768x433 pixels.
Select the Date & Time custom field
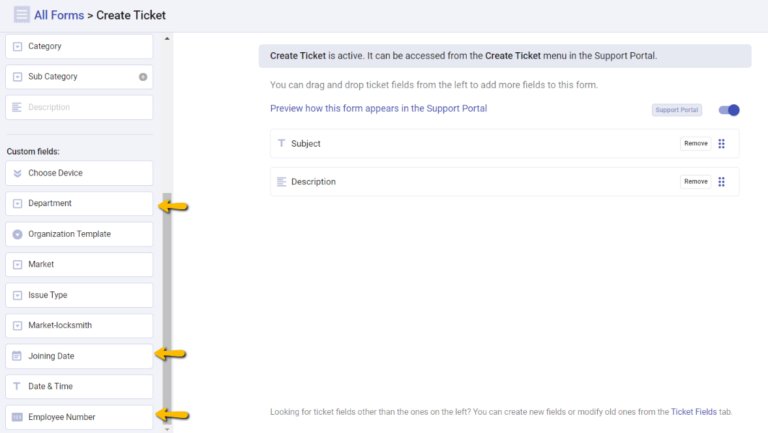[x=79, y=386]
